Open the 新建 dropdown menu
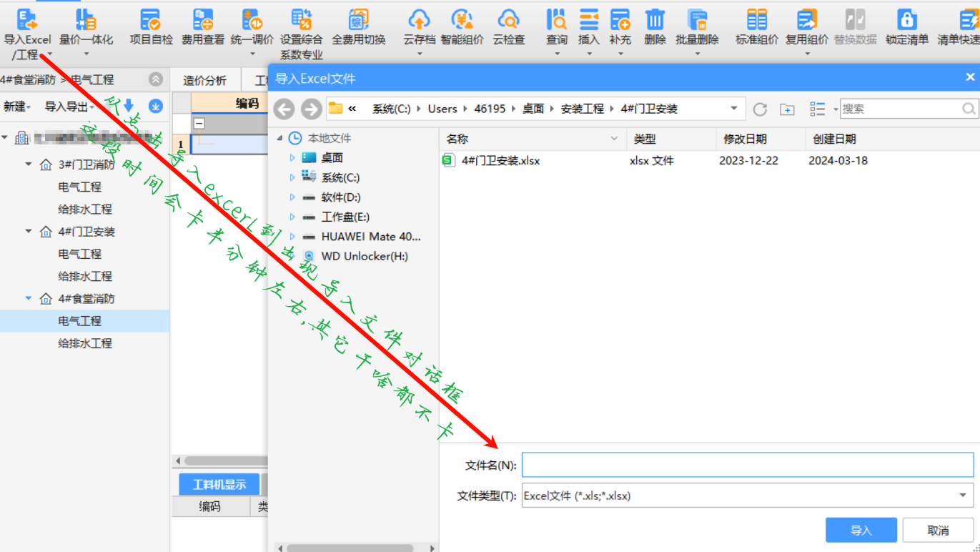This screenshot has width=980, height=552. tap(17, 107)
